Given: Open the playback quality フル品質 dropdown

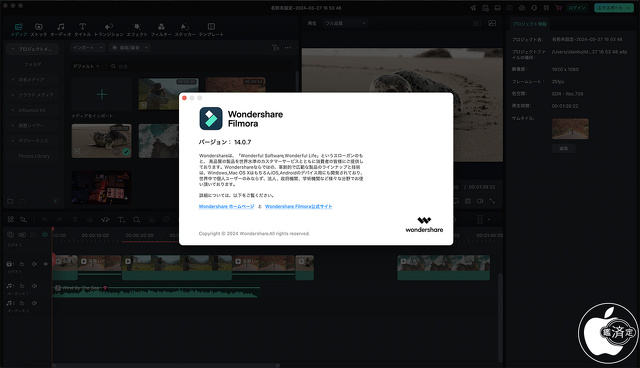Looking at the screenshot, I should [x=345, y=23].
